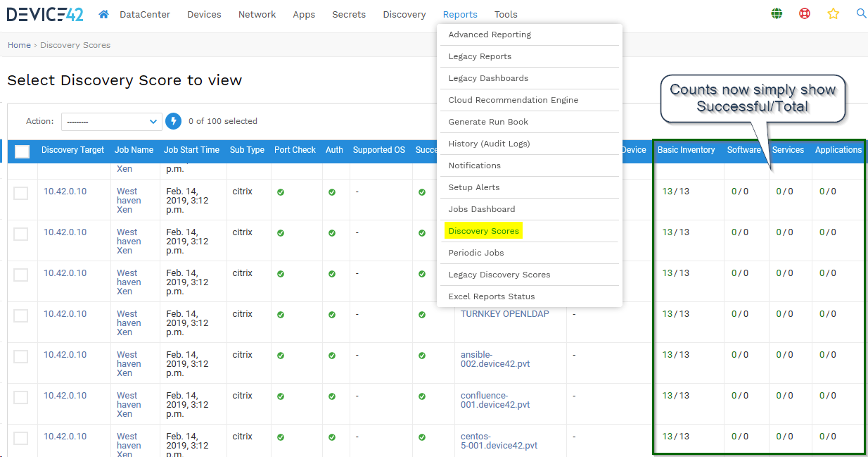The width and height of the screenshot is (868, 457).
Task: Open the Tools menu
Action: pos(505,14)
